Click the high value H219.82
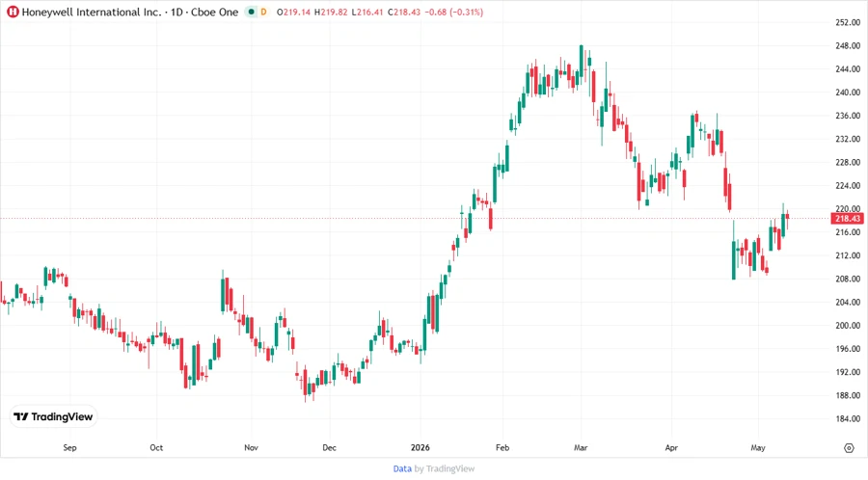The height and width of the screenshot is (480, 868). tap(331, 12)
